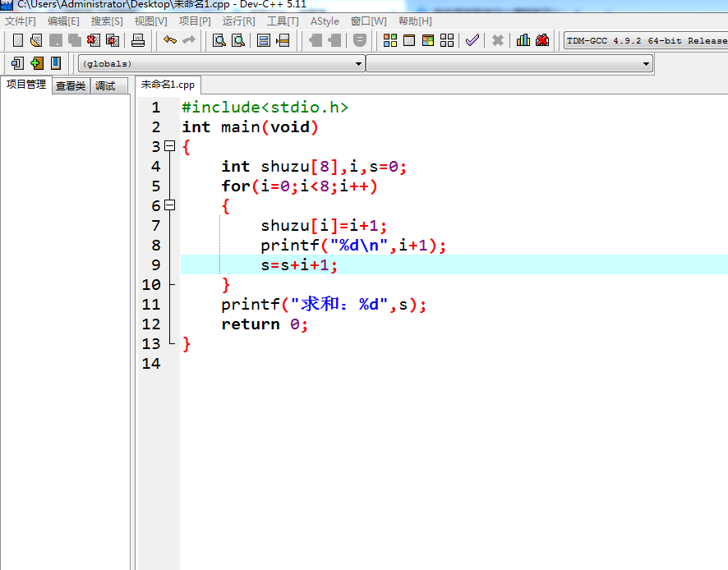Click the grayed Toggle comment icon

point(359,40)
